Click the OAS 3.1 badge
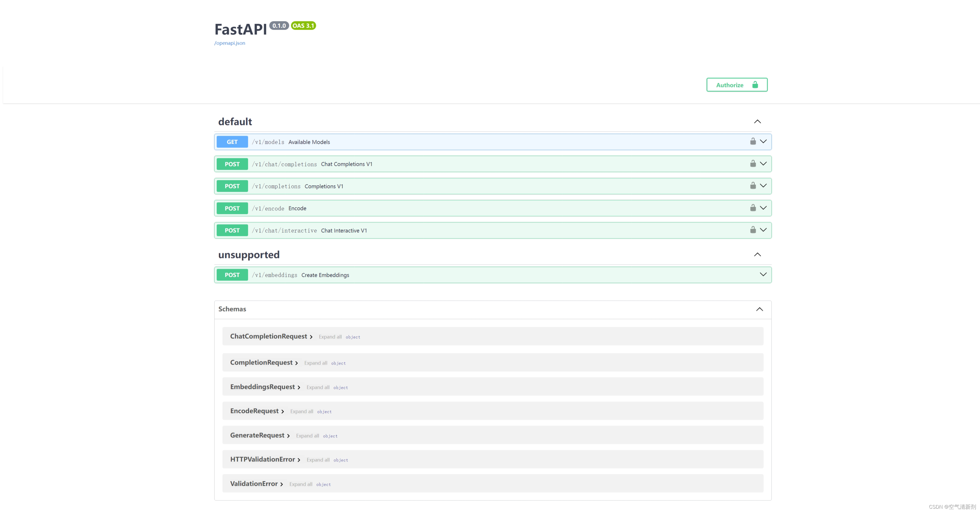The width and height of the screenshot is (980, 512). click(x=303, y=25)
